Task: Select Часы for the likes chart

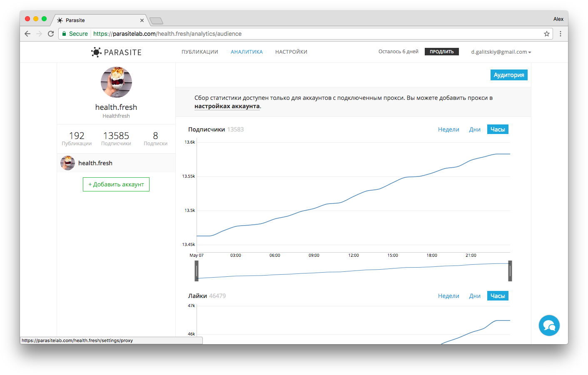Action: [x=497, y=296]
